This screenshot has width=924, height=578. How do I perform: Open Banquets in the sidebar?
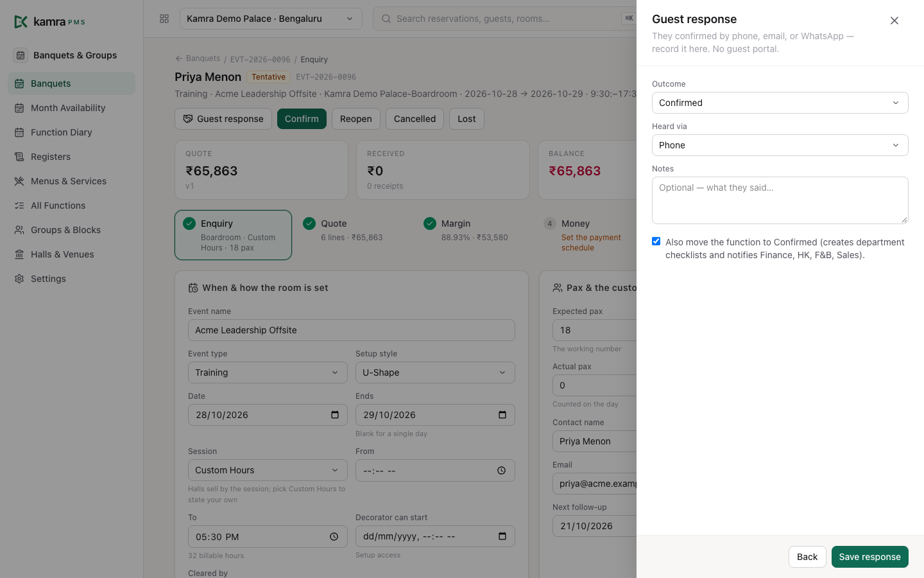71,83
